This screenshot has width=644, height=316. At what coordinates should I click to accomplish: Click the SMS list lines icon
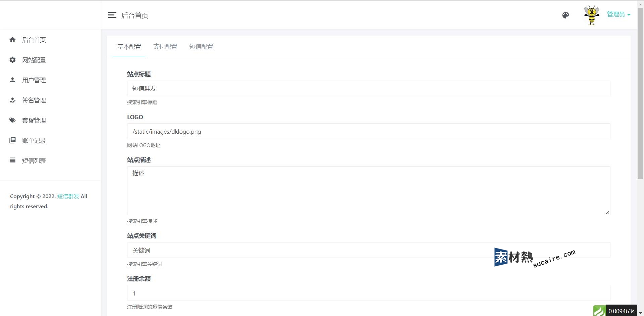[12, 161]
